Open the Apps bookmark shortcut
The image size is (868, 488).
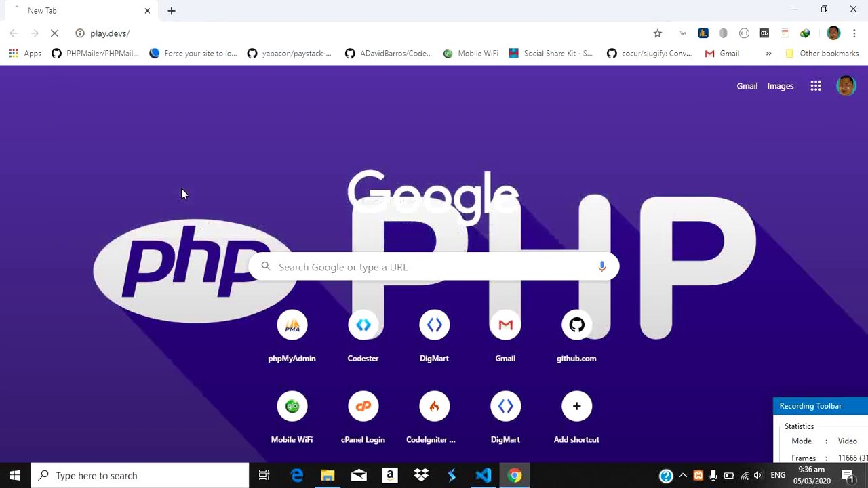tap(25, 54)
